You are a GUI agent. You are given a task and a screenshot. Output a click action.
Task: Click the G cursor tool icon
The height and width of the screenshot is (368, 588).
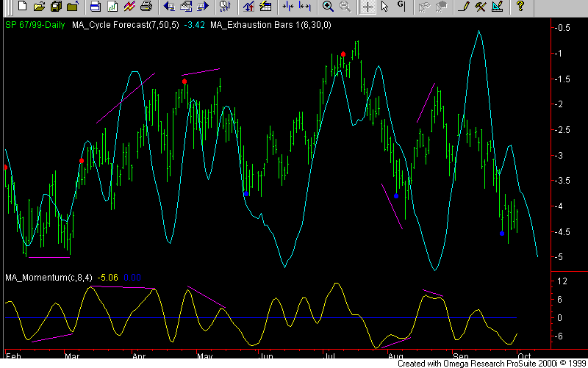pyautogui.click(x=401, y=6)
